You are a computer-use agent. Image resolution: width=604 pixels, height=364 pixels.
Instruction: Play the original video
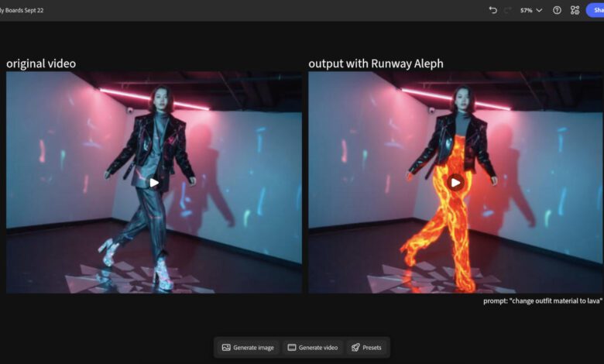(154, 183)
